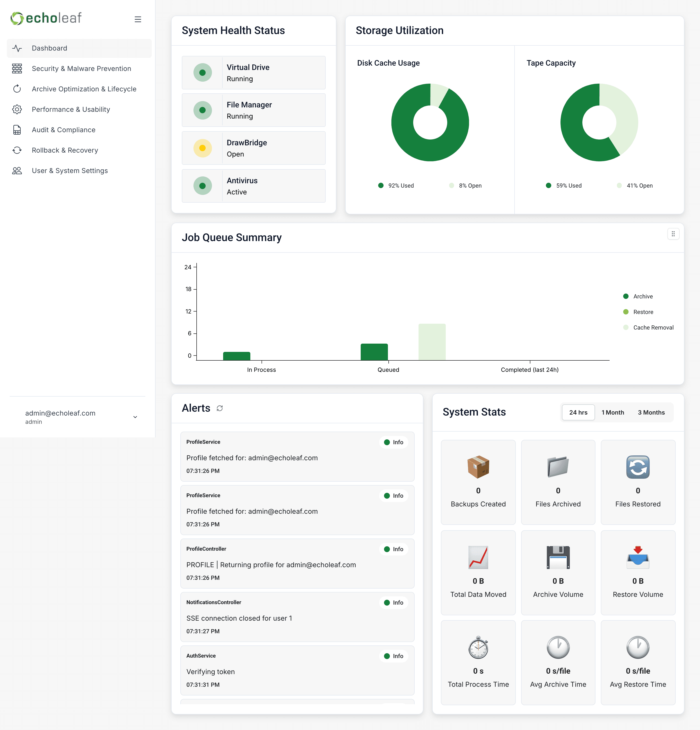Click the Files Restored sync icon

click(x=638, y=467)
